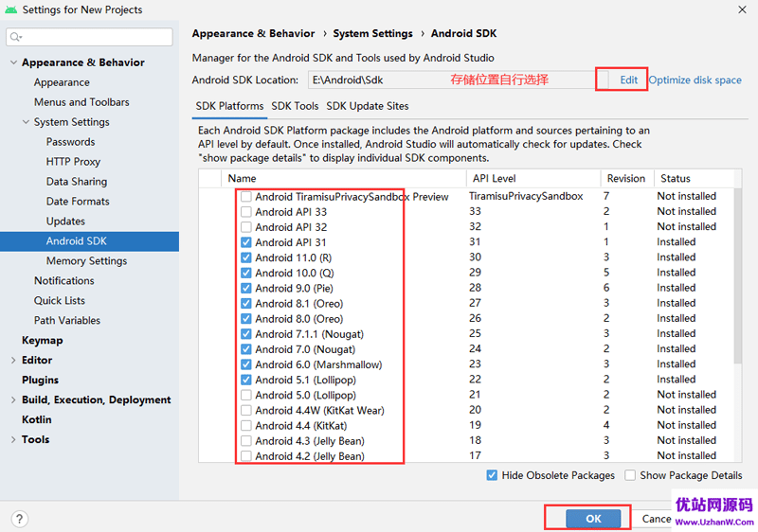Image resolution: width=758 pixels, height=532 pixels.
Task: Uncheck Android 9.0 (Pie) checkbox
Action: click(x=246, y=288)
